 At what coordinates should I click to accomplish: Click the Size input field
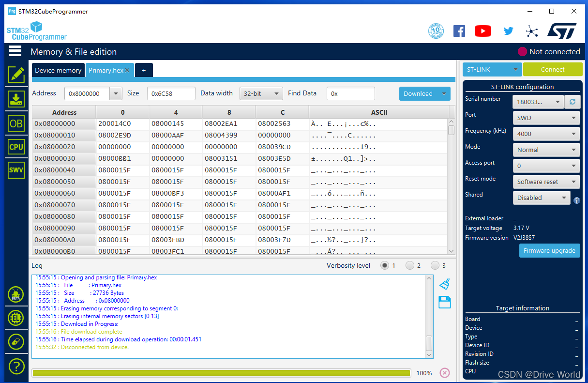[x=171, y=93]
